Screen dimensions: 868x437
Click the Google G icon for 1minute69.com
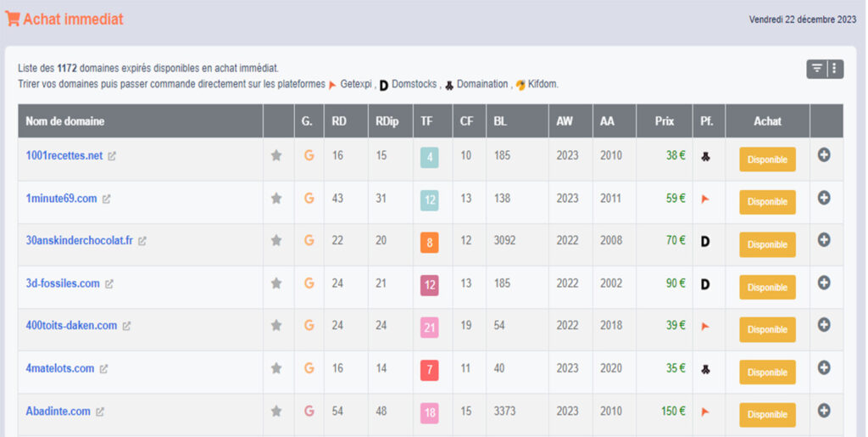[x=309, y=199]
